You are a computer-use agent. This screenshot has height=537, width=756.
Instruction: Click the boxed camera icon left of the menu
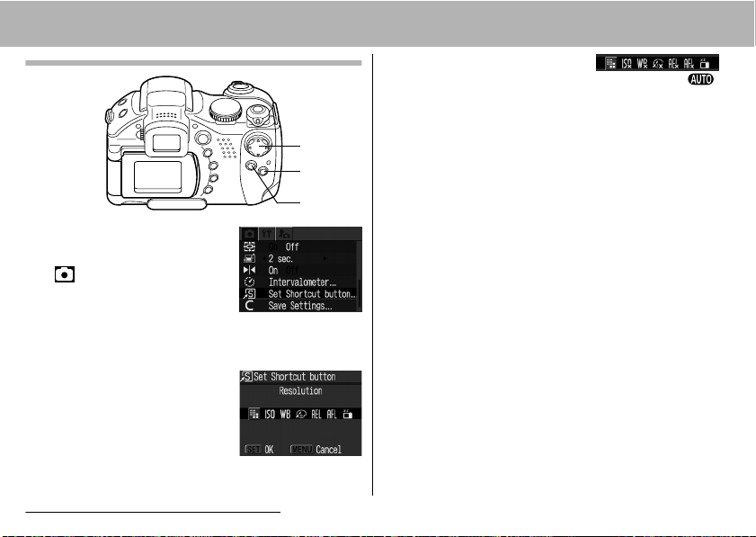coord(65,274)
